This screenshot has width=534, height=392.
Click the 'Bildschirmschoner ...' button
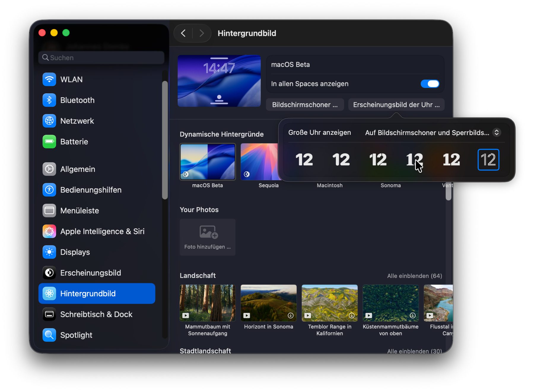305,105
